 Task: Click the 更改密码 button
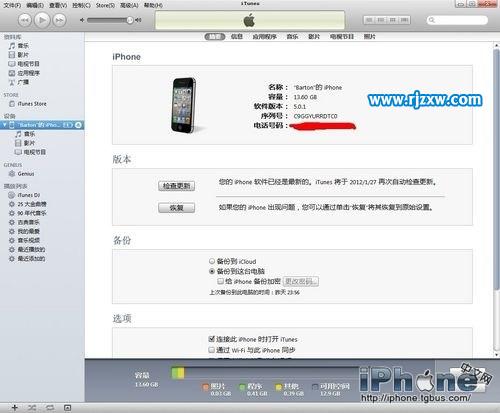[x=301, y=281]
